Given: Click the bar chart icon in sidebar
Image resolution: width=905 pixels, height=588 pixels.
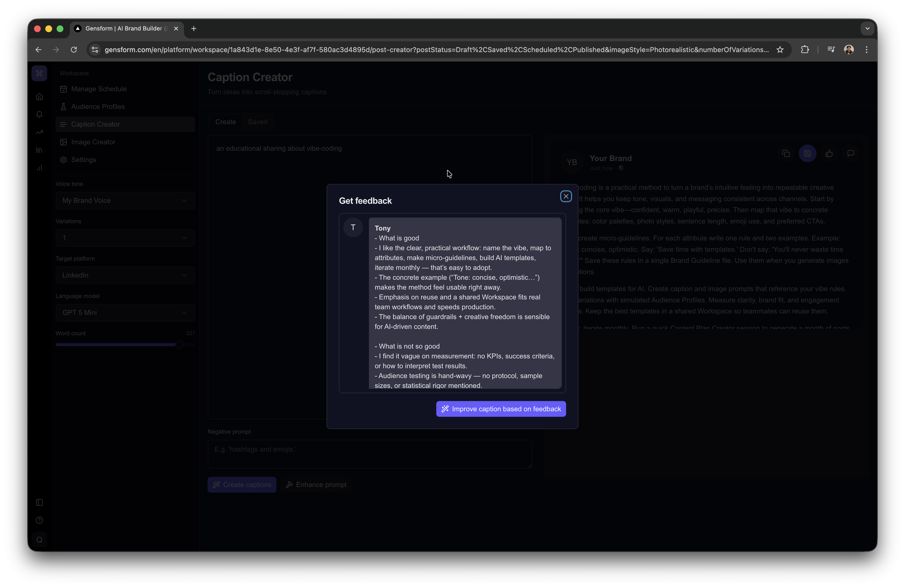Looking at the screenshot, I should 39,168.
